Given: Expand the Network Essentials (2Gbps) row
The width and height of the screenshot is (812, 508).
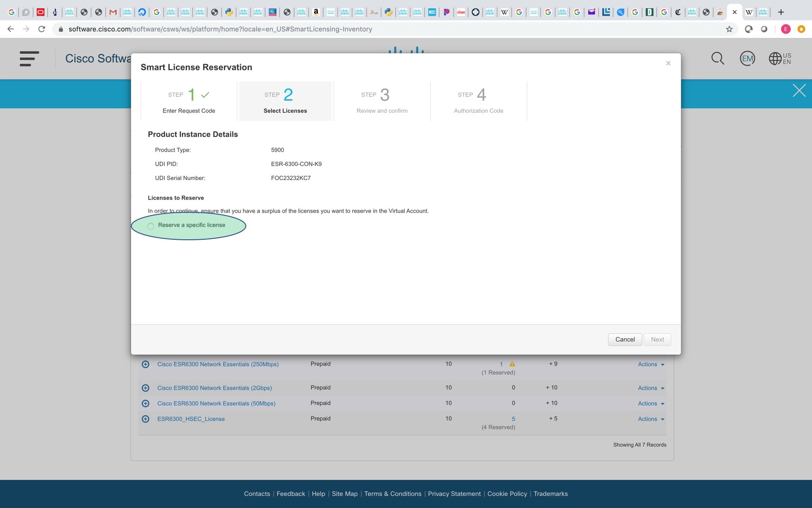Looking at the screenshot, I should (x=145, y=388).
